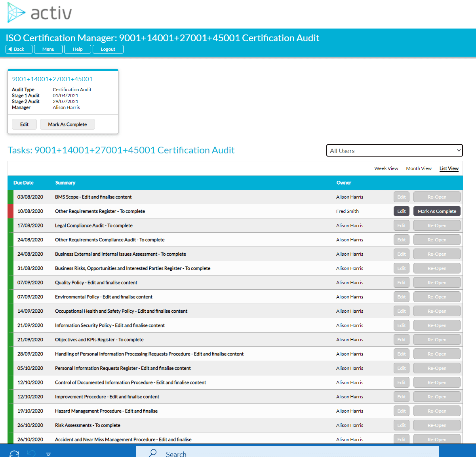Mark the certification audit as complete

(x=67, y=124)
